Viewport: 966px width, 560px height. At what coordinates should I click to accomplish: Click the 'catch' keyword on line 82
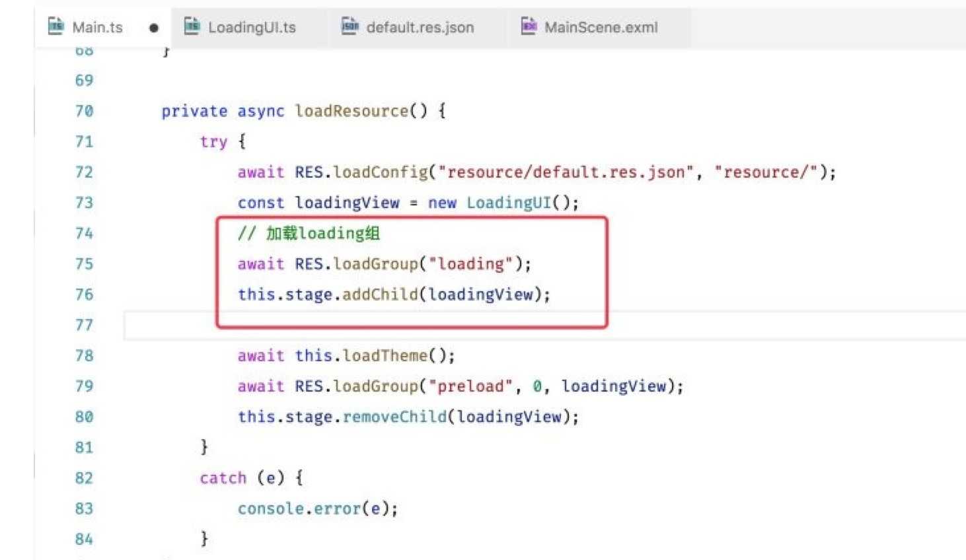(223, 478)
